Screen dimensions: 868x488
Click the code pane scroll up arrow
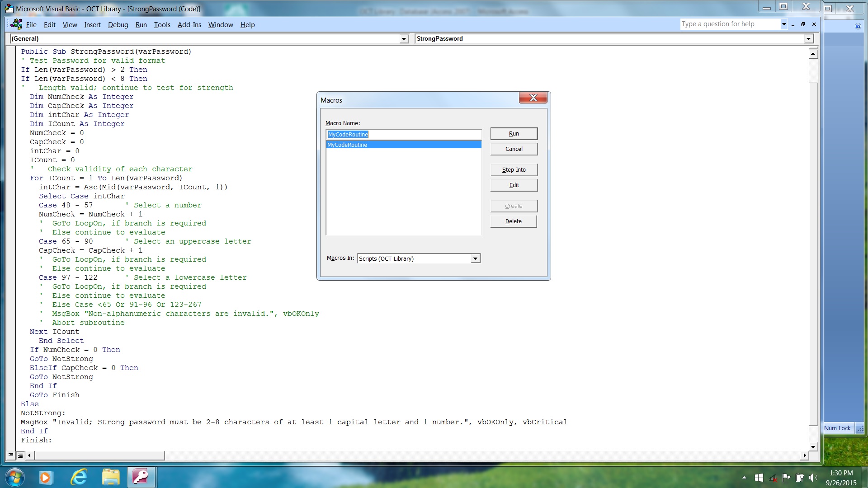(813, 54)
